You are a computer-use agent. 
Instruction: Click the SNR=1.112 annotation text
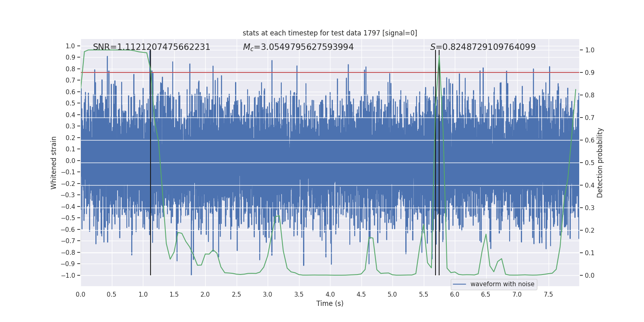(151, 47)
